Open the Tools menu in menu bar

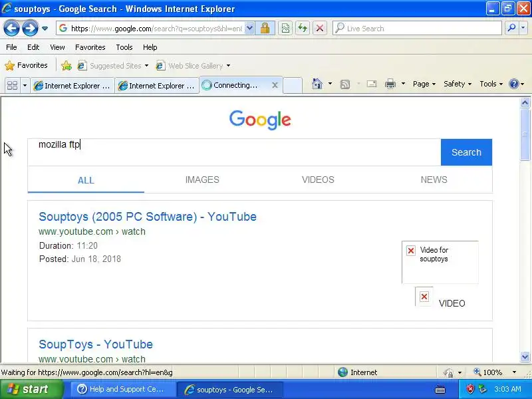point(124,47)
